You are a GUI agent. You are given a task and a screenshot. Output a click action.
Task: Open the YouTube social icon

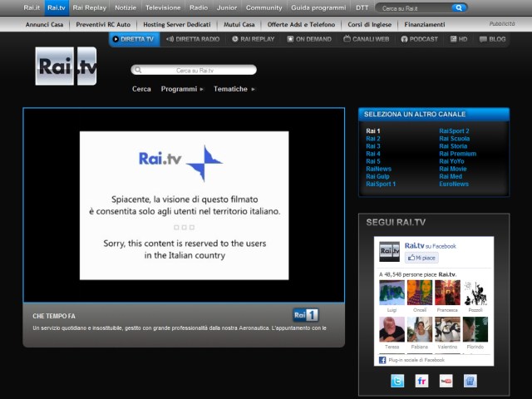tap(446, 381)
